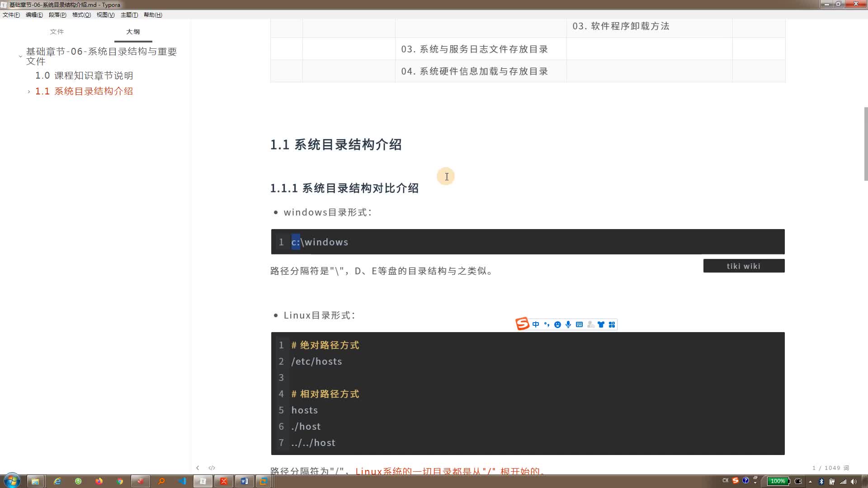
Task: Launch Internet Explorer from the taskbar
Action: tap(57, 481)
